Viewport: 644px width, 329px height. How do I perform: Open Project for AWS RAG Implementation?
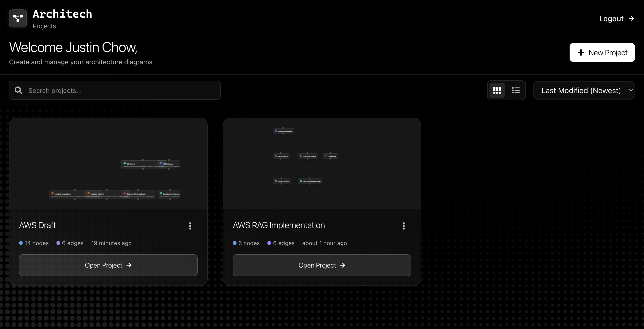(322, 265)
